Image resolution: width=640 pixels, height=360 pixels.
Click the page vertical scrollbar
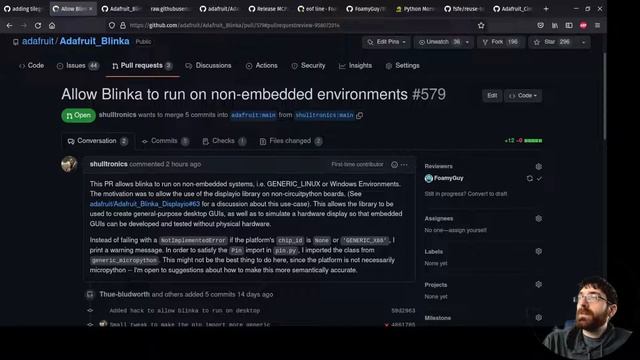pos(604,96)
